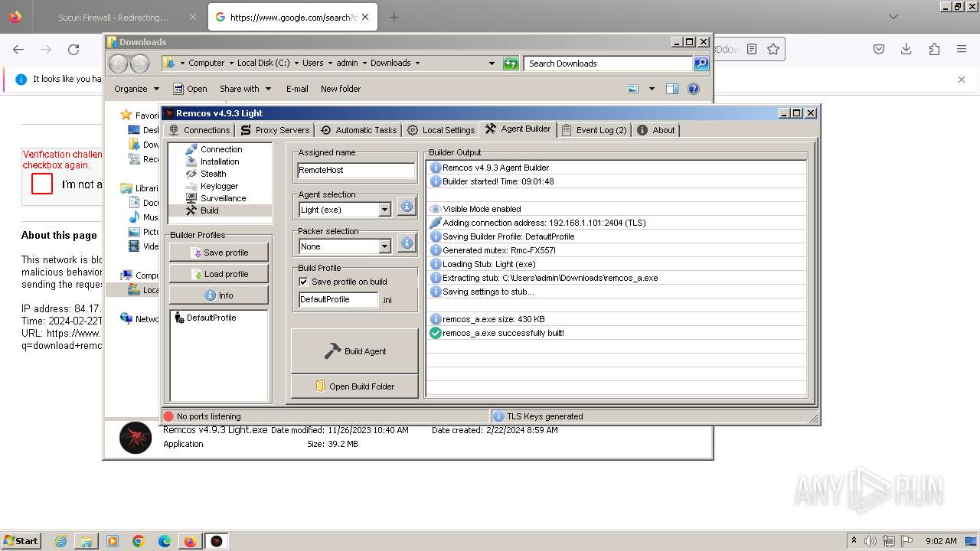The height and width of the screenshot is (551, 980).
Task: Select the Installation builder section
Action: (219, 161)
